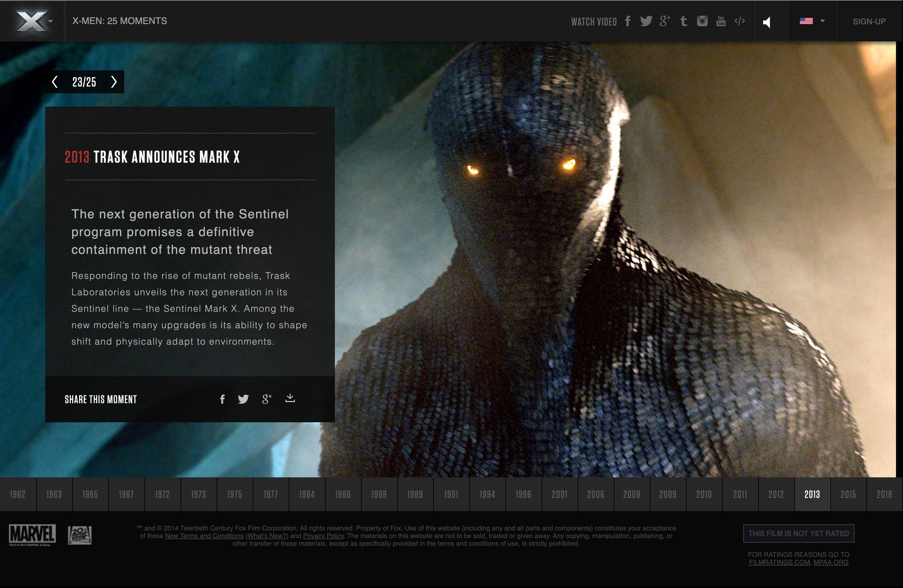Jump to 1986 on the timeline
Viewport: 903px width, 588px height.
[x=343, y=495]
